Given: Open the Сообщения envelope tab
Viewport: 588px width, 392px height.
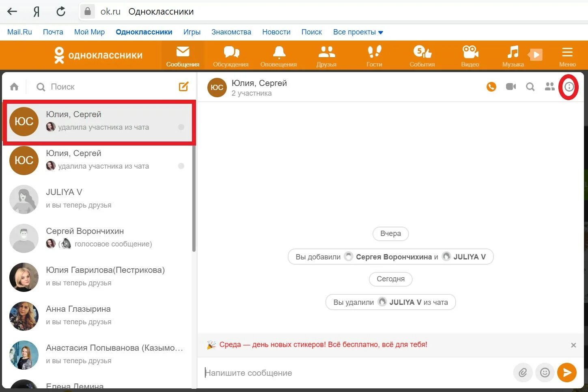Looking at the screenshot, I should click(183, 56).
